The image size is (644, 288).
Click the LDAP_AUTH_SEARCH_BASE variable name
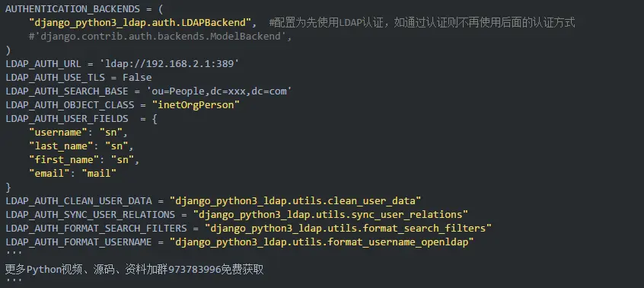(x=67, y=91)
